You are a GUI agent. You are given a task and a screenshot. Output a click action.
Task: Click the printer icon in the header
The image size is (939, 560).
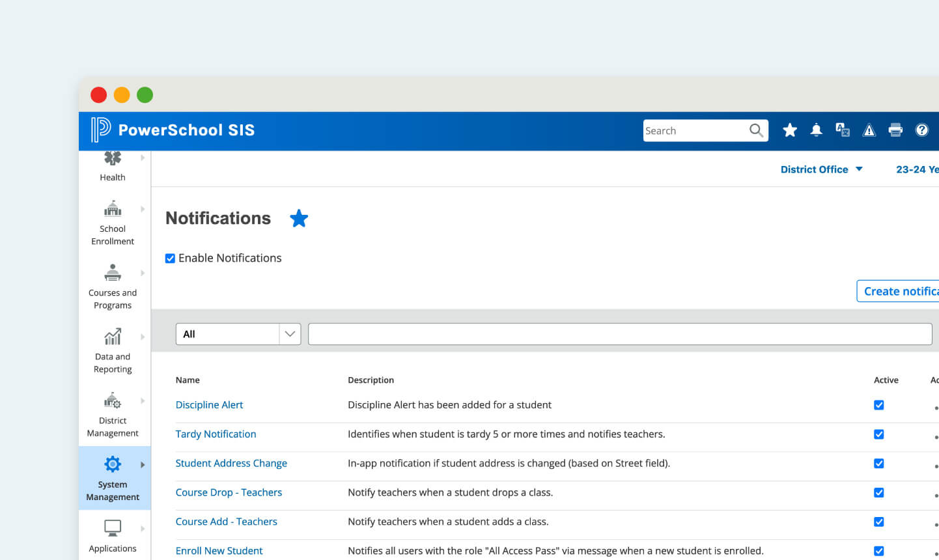pos(895,130)
